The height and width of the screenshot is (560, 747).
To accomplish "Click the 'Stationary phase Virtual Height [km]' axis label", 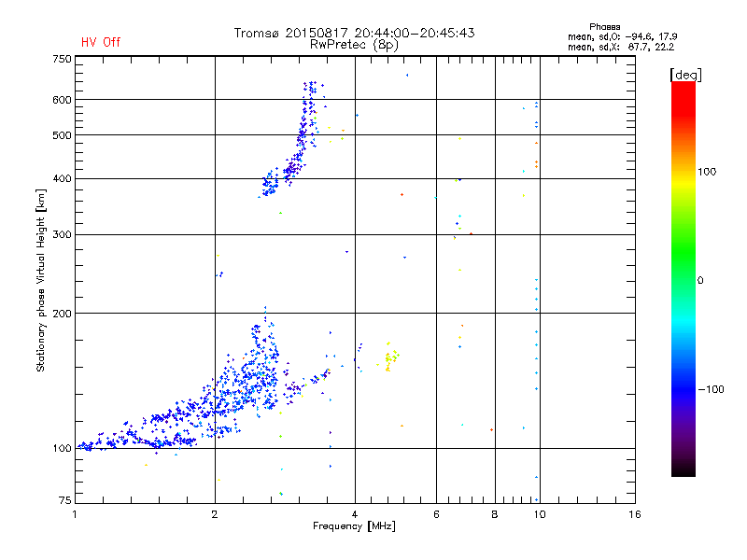I will click(x=41, y=281).
